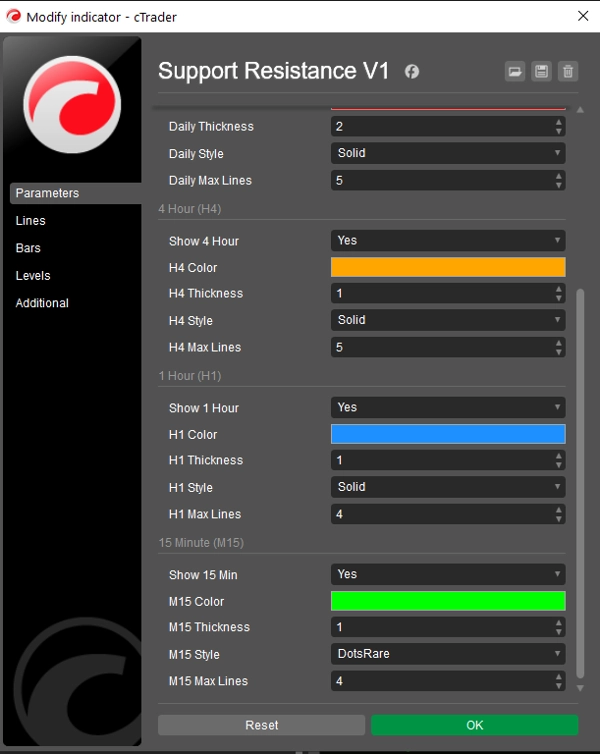Click the 'H4 Color' label

[193, 268]
